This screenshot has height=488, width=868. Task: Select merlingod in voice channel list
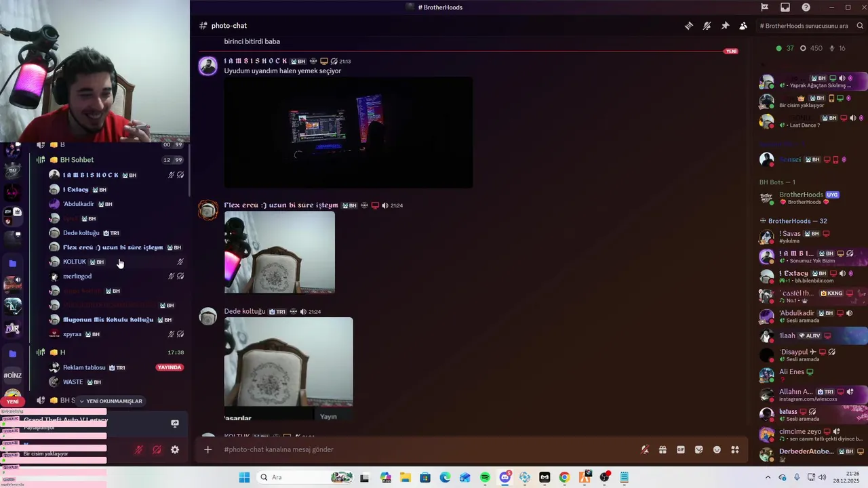coord(117,276)
